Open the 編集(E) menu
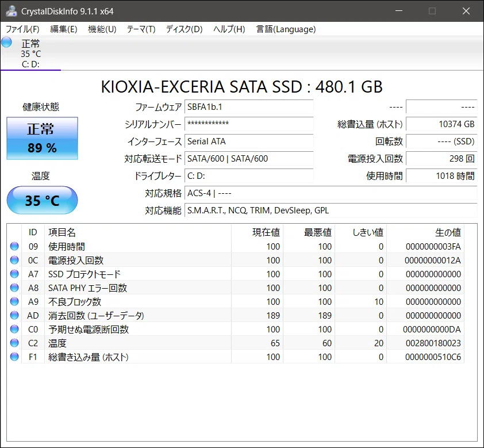Viewport: 484px width, 448px height. [64, 29]
